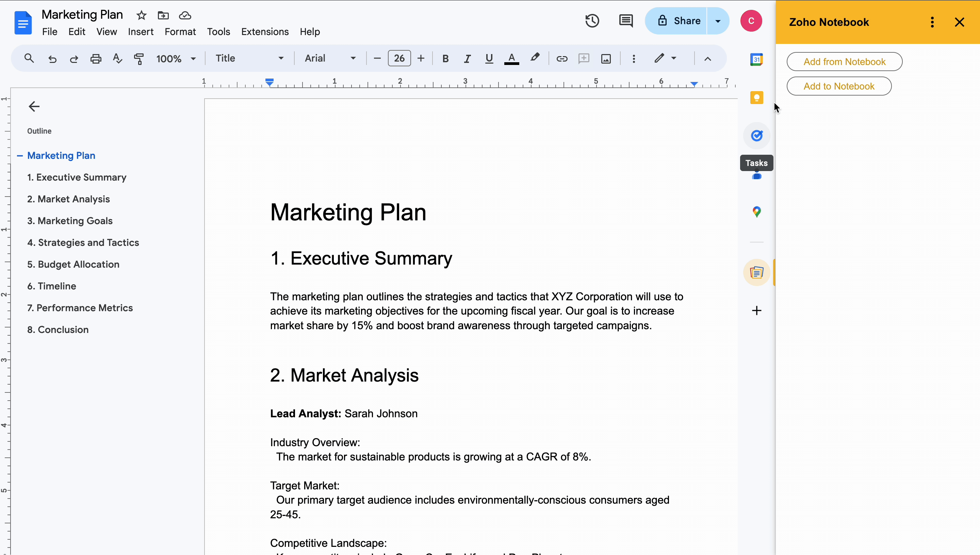Open the comments panel icon
Viewport: 980px width, 555px height.
pyautogui.click(x=626, y=21)
